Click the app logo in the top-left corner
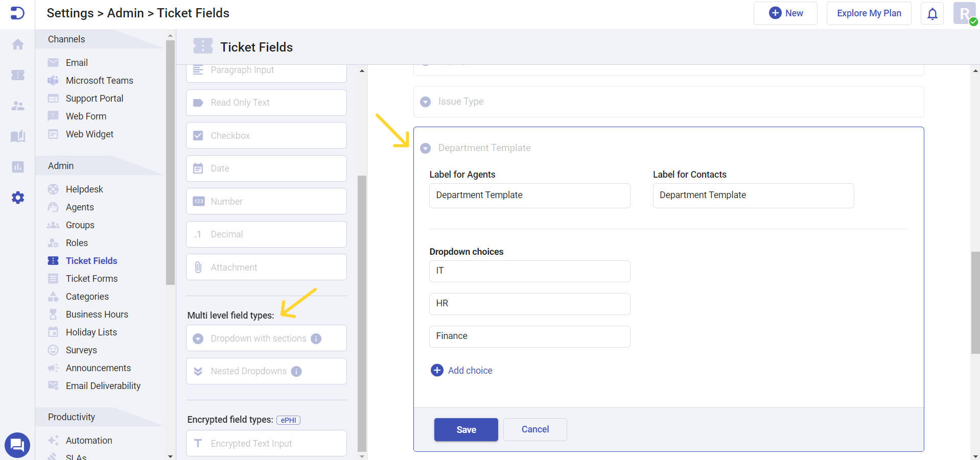 click(x=17, y=13)
